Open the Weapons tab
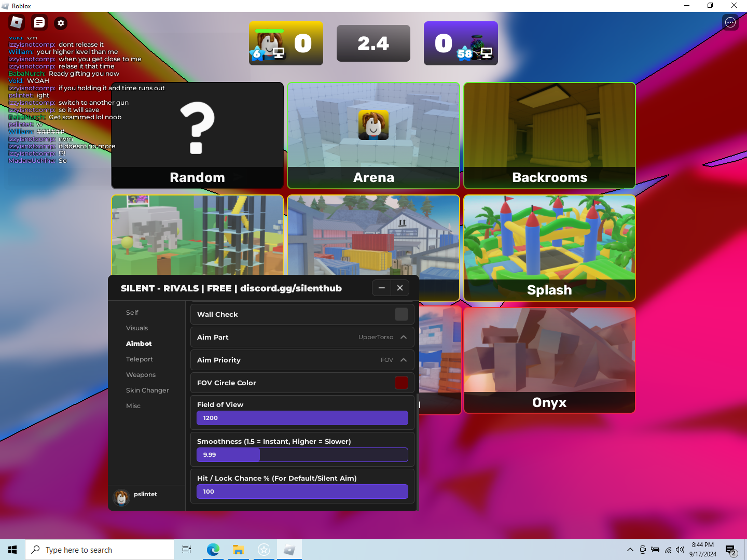Screen dimensions: 747x560 [x=141, y=375]
